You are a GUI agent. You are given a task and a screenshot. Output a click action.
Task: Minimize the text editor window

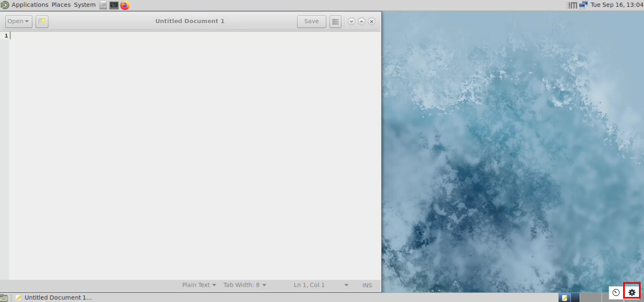click(351, 21)
